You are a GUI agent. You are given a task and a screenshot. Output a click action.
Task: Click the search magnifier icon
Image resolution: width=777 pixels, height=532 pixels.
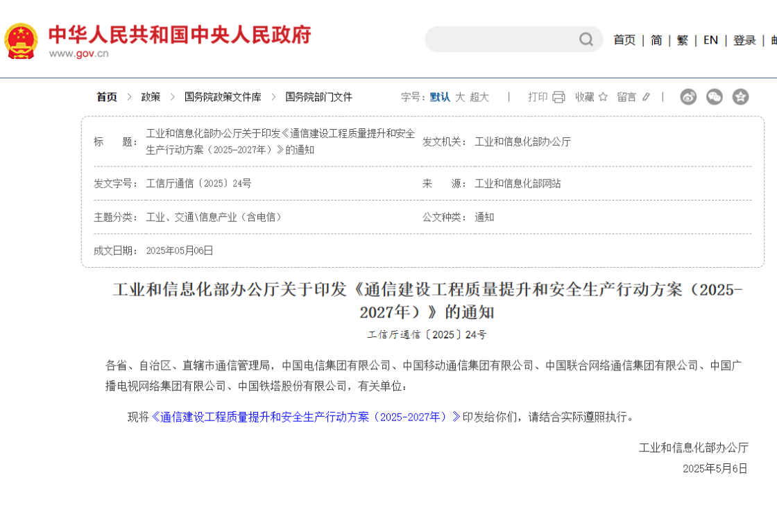(586, 40)
